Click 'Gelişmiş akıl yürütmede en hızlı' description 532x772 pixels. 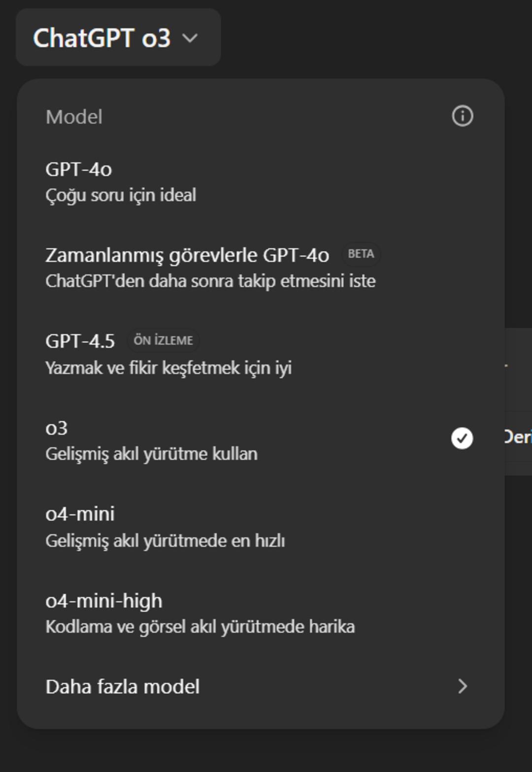(x=165, y=540)
